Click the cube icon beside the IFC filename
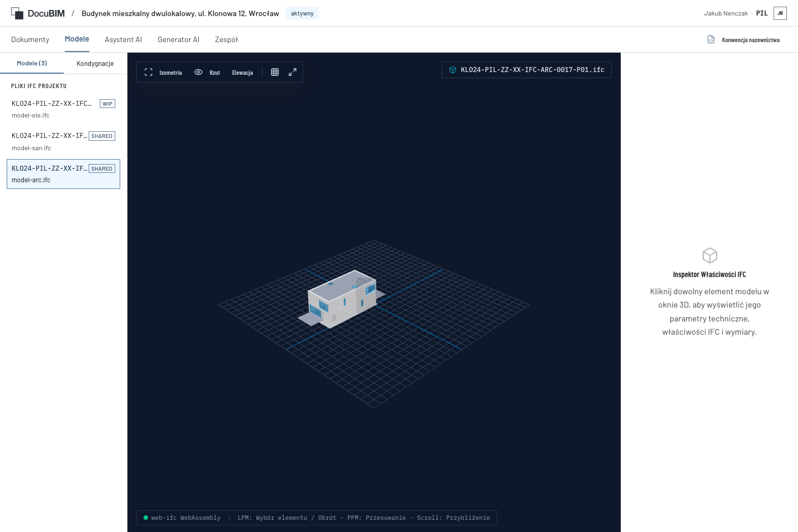Image resolution: width=798 pixels, height=532 pixels. point(453,70)
